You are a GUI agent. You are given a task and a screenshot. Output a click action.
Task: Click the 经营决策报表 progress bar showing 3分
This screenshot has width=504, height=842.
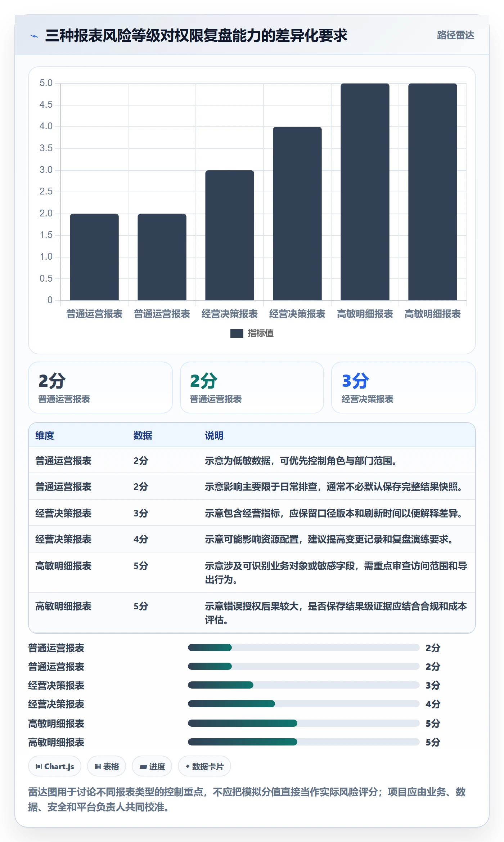pyautogui.click(x=303, y=685)
